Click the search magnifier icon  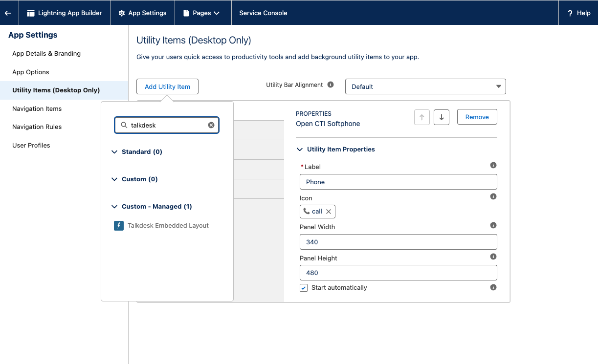click(124, 125)
